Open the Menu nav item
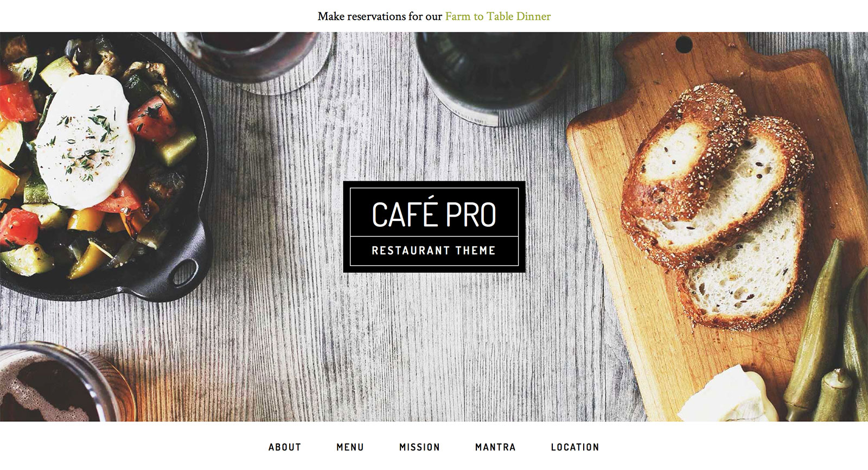Image resolution: width=868 pixels, height=470 pixels. pyautogui.click(x=350, y=447)
